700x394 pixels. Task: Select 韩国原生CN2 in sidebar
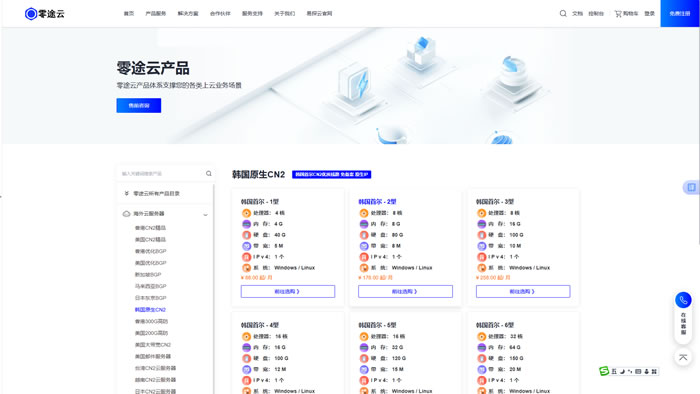(150, 310)
